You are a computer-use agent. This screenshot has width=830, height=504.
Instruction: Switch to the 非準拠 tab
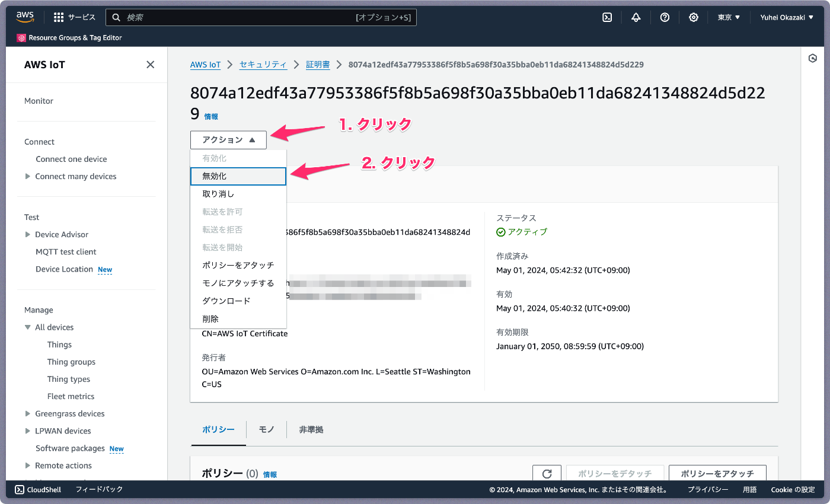pos(311,429)
